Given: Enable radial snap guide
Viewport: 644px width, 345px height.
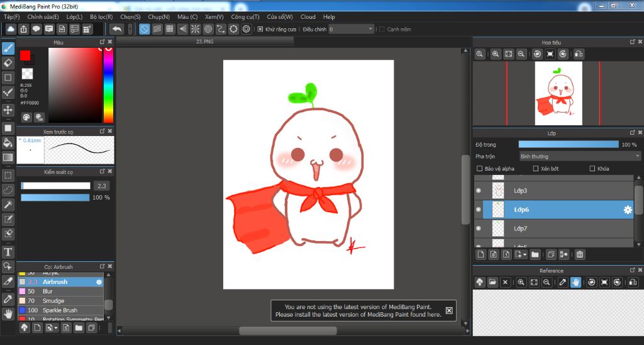Looking at the screenshot, I should (196, 29).
